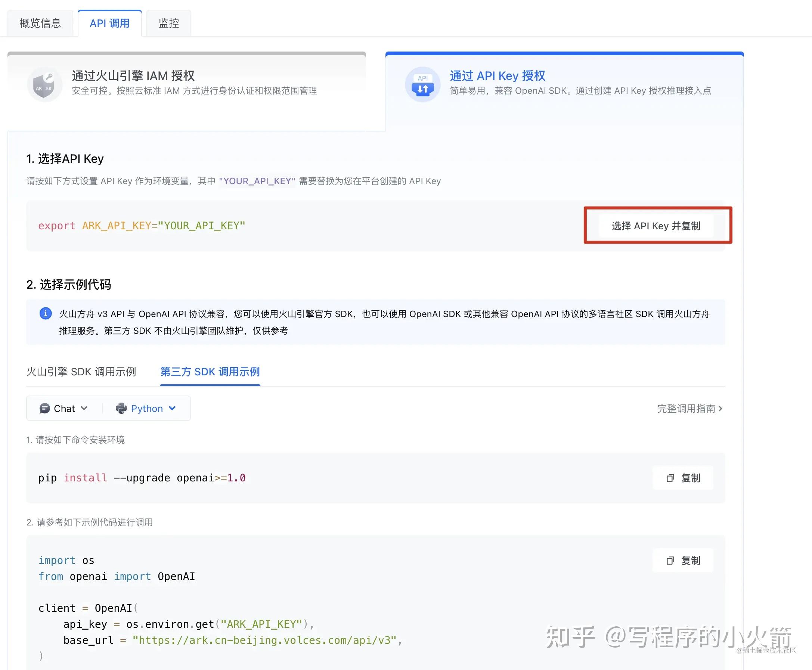Click the info icon in the compatibility notice

[46, 313]
